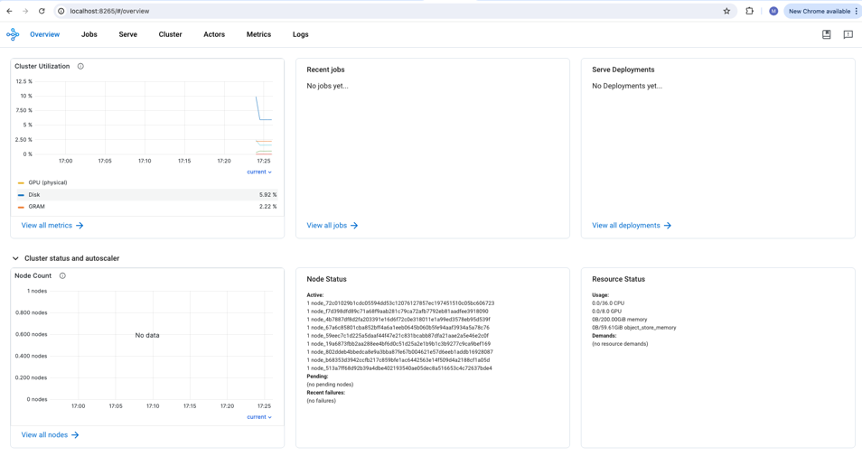Switch to the Jobs tab
The image size is (862, 456).
[89, 35]
